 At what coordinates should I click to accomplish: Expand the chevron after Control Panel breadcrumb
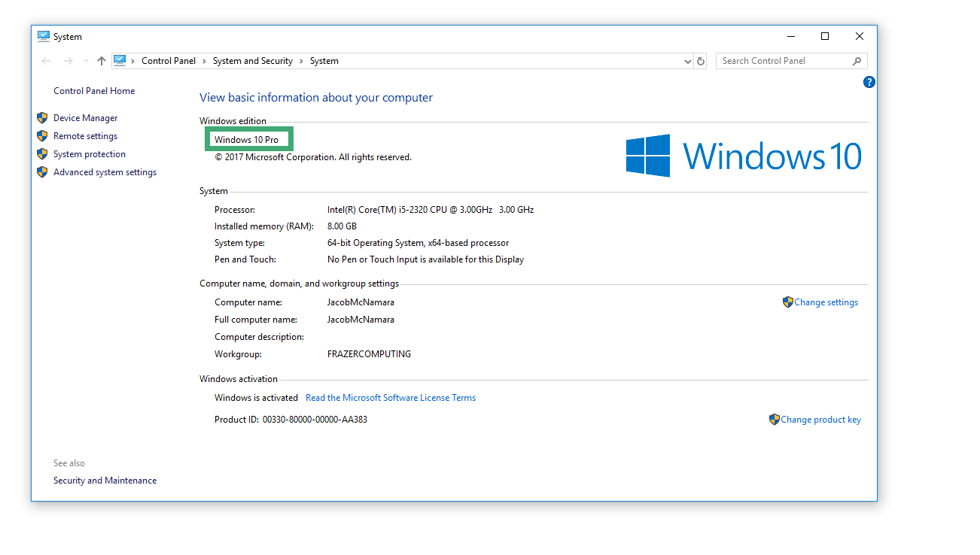click(204, 61)
